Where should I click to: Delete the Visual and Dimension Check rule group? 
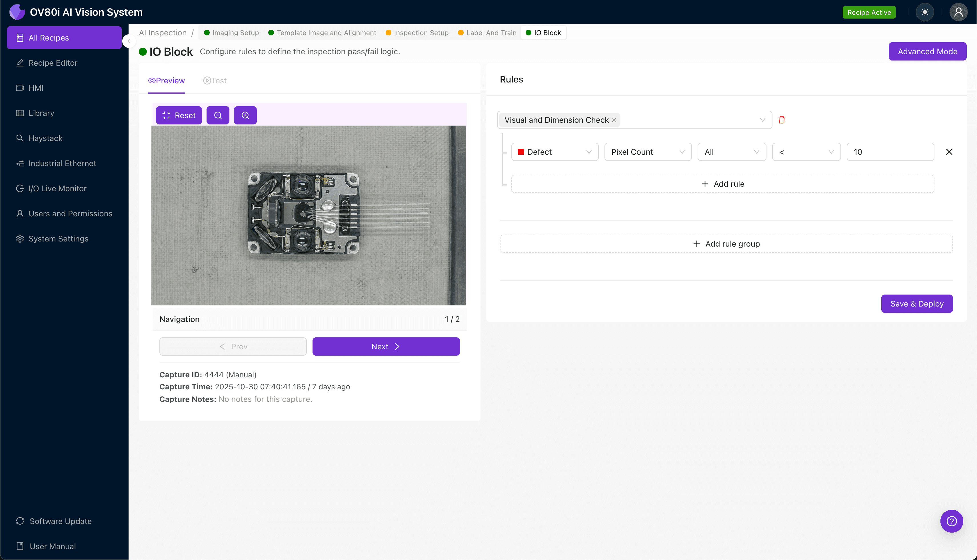[x=782, y=120]
